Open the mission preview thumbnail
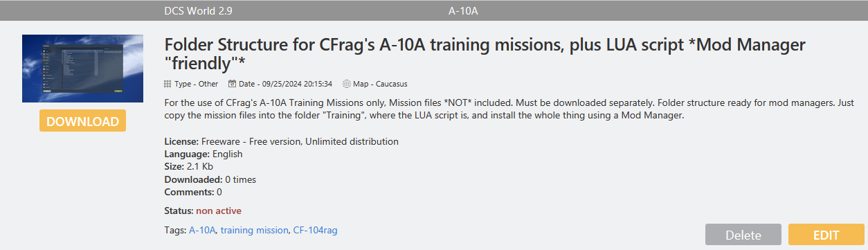 coord(82,69)
